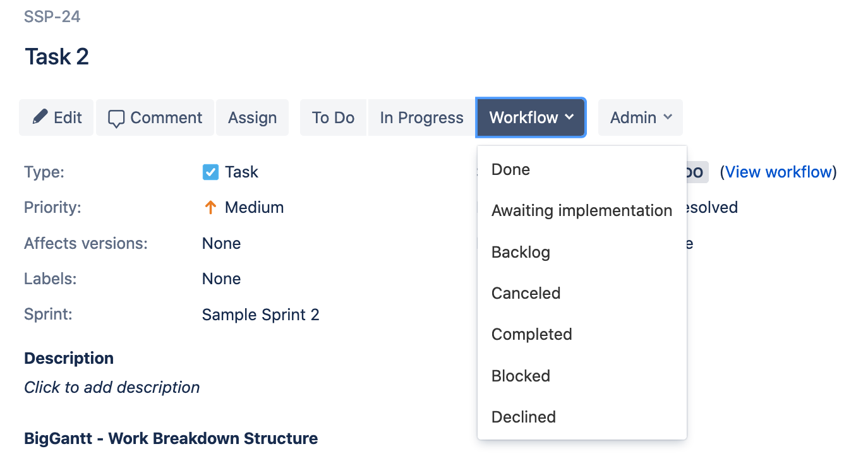Click the Workflow dropdown chevron icon
This screenshot has height=456, width=868.
pyautogui.click(x=568, y=117)
